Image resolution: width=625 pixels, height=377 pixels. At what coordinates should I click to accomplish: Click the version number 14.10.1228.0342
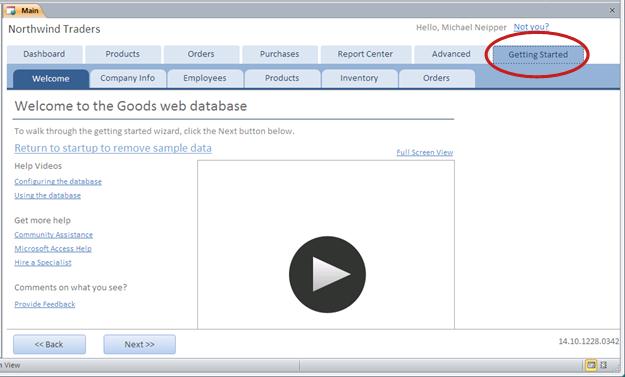click(x=589, y=341)
